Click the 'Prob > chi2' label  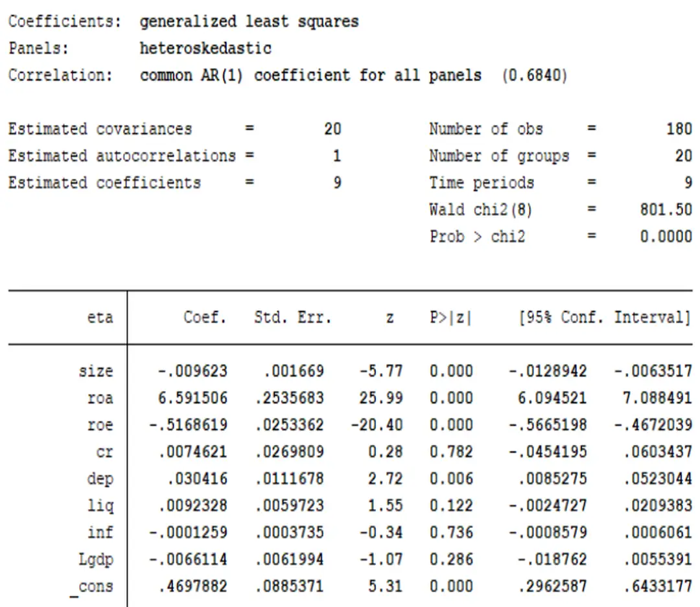[x=477, y=236]
